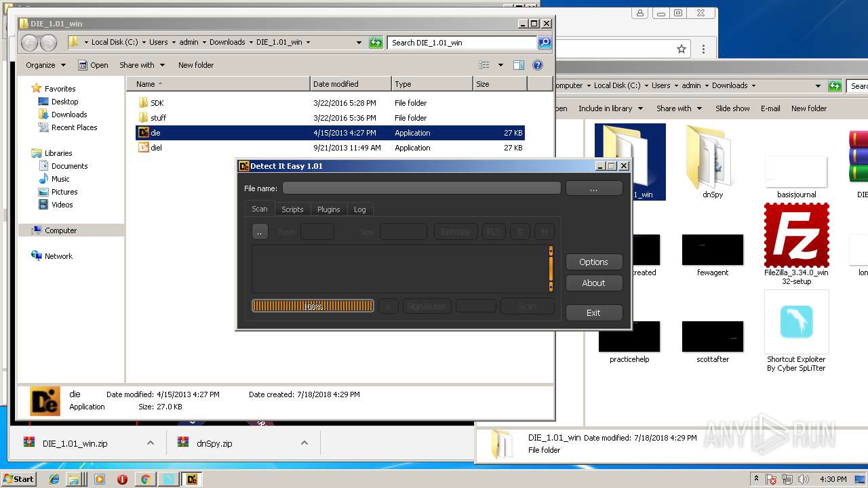Open Chrome from the taskbar
The image size is (868, 488).
145,479
